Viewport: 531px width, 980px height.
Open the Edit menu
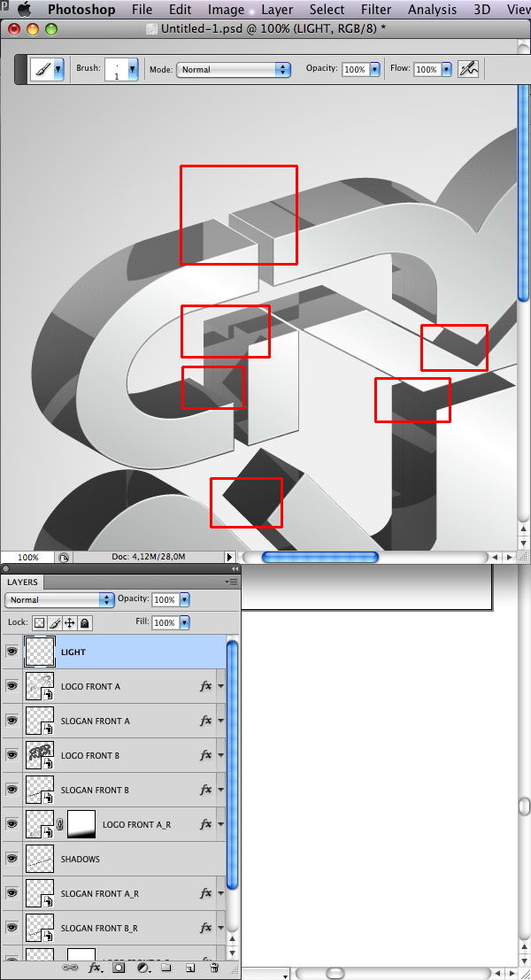click(180, 10)
